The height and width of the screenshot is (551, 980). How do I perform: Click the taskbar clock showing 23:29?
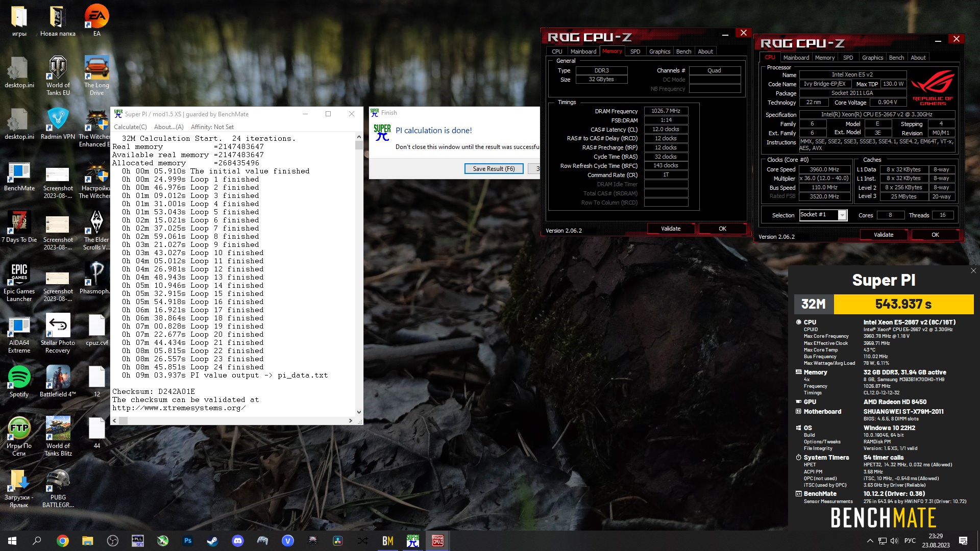click(x=936, y=541)
